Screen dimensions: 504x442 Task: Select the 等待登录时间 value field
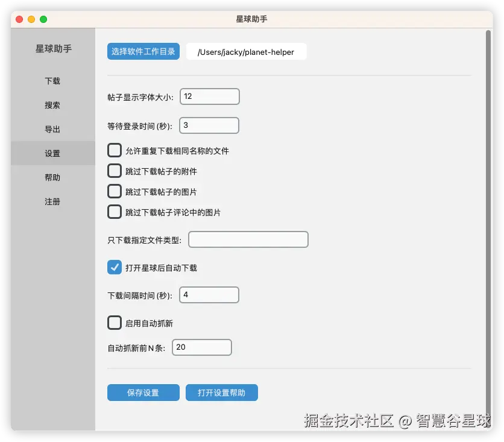point(209,125)
